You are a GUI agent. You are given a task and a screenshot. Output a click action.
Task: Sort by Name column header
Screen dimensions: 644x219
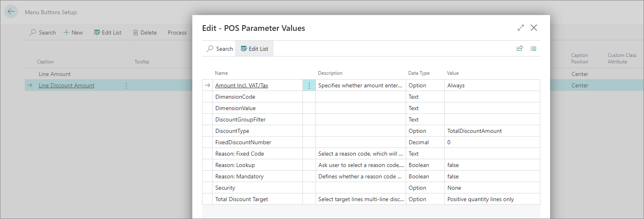(222, 73)
